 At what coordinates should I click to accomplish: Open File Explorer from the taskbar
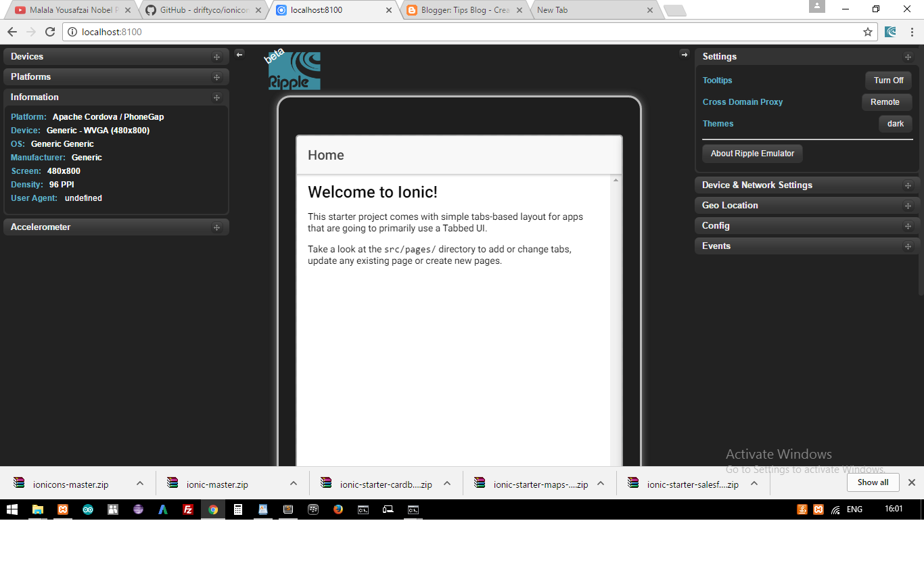(x=38, y=509)
